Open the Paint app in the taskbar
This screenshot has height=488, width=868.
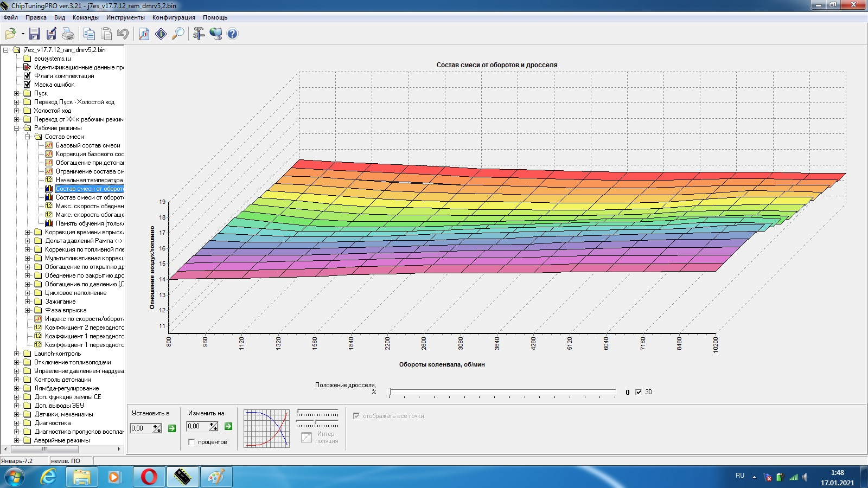pyautogui.click(x=216, y=477)
